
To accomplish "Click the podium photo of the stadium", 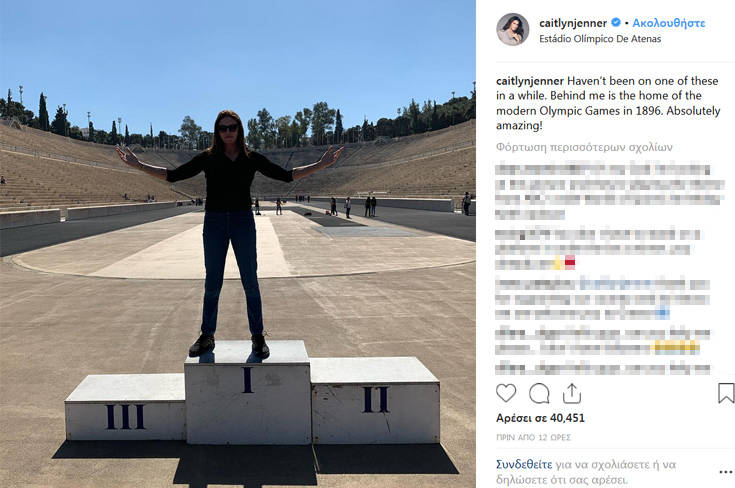I will tap(238, 244).
